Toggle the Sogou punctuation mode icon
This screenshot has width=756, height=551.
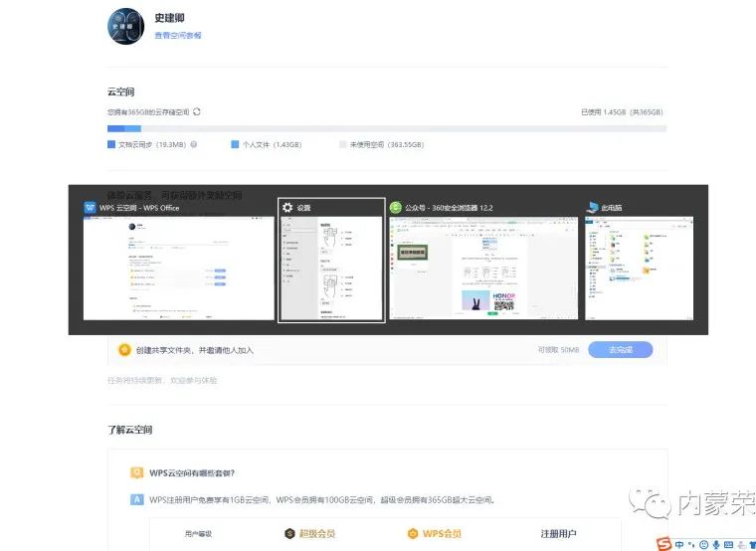click(692, 545)
